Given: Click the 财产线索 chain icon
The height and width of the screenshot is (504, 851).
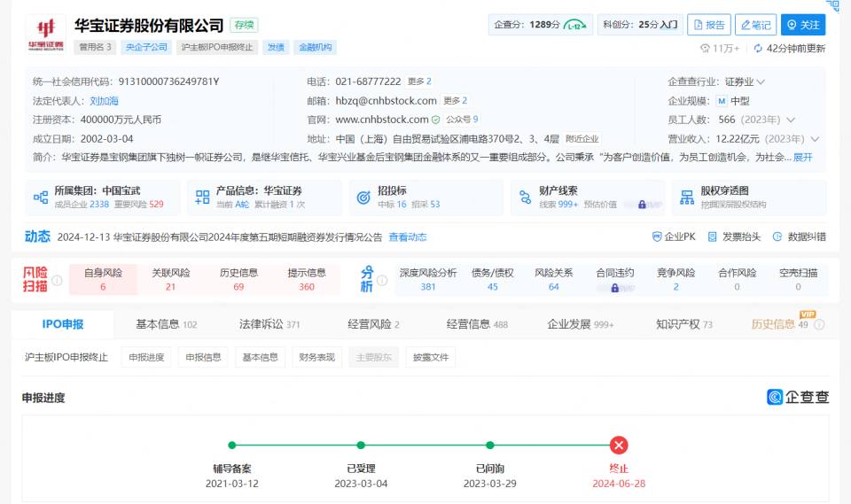Looking at the screenshot, I should point(526,198).
